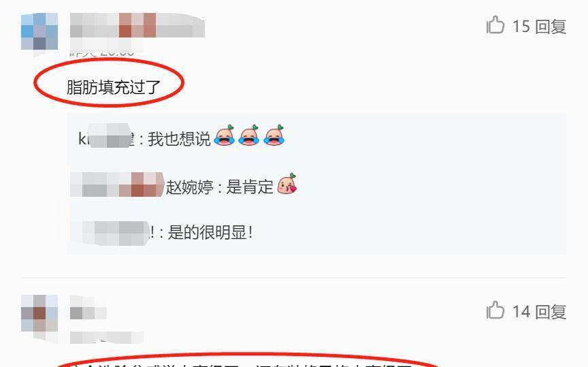Click the last crying sprout emoji
Image resolution: width=588 pixels, height=367 pixels.
click(274, 135)
